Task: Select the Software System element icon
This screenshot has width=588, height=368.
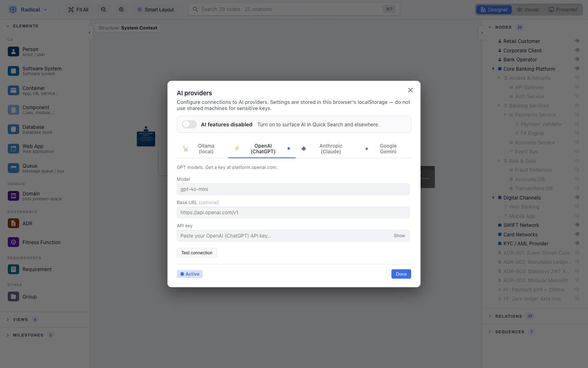Action: (13, 71)
